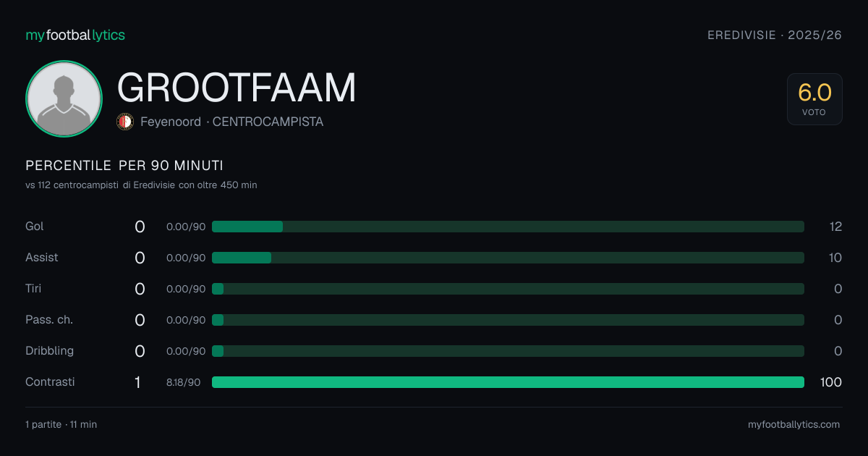Click the Contrasti stat label
The width and height of the screenshot is (868, 456).
[x=50, y=382]
